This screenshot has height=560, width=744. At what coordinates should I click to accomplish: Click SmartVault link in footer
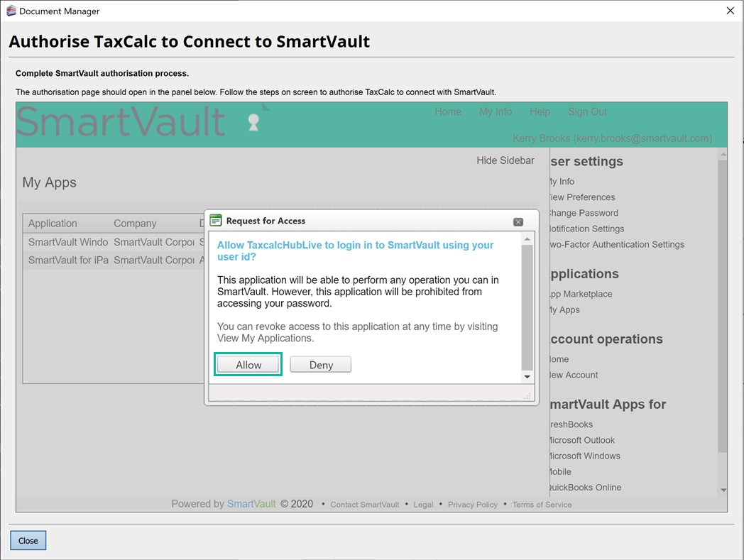(251, 503)
